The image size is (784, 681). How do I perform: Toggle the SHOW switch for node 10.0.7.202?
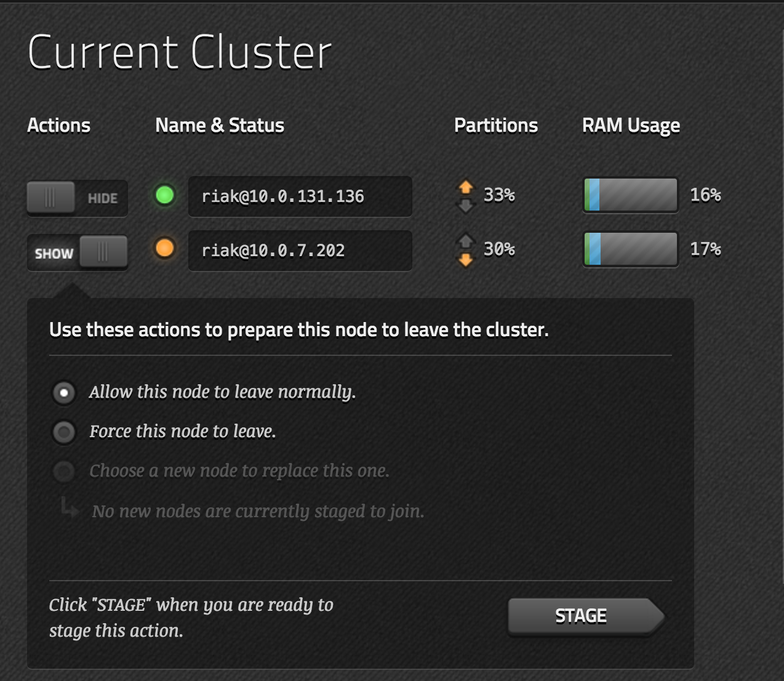click(77, 252)
